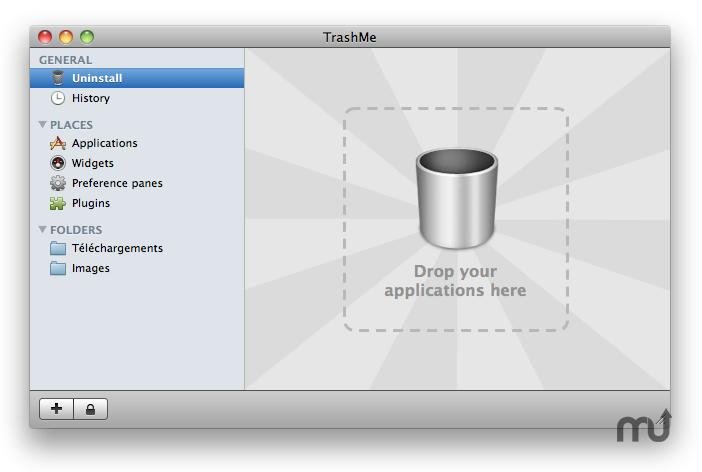This screenshot has height=472, width=702.
Task: Collapse the PLACES section triangle
Action: click(43, 124)
